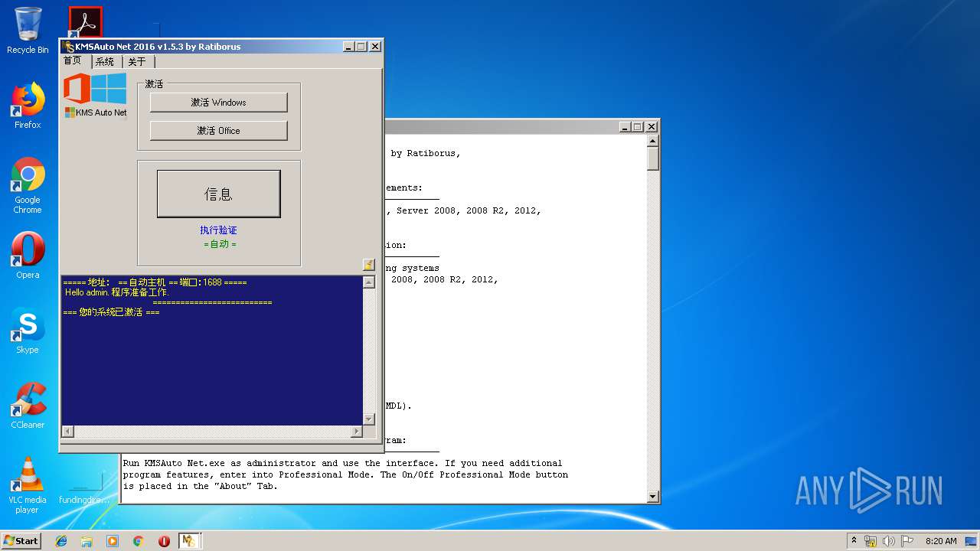Select the Firefox desktop shortcut
The height and width of the screenshot is (551, 980).
28,106
